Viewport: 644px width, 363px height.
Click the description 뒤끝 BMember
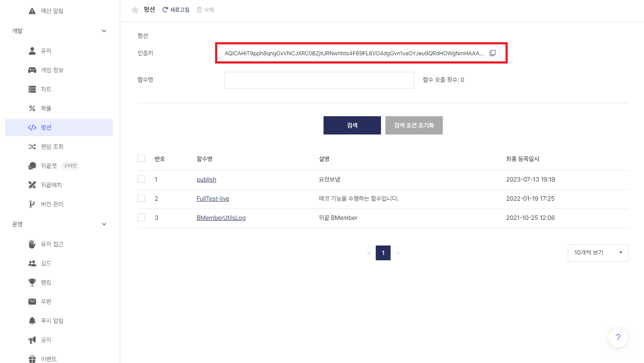tap(338, 218)
